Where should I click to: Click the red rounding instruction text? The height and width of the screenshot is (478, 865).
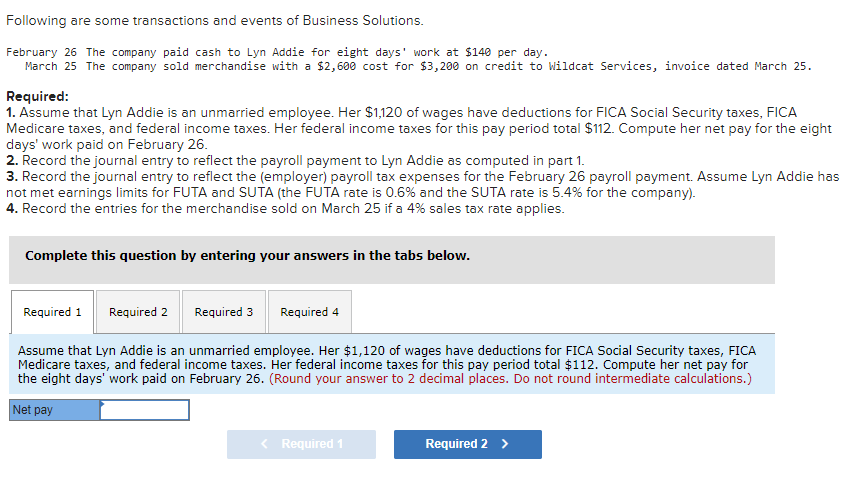[510, 379]
